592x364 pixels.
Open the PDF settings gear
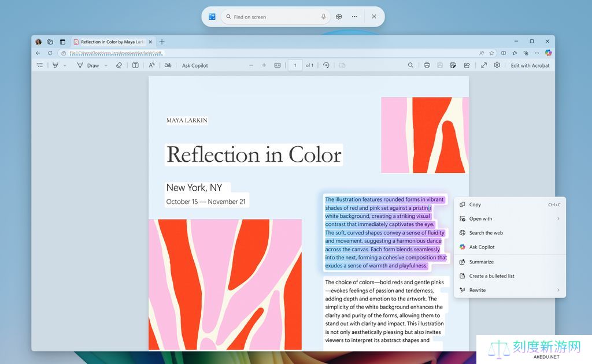tap(497, 65)
